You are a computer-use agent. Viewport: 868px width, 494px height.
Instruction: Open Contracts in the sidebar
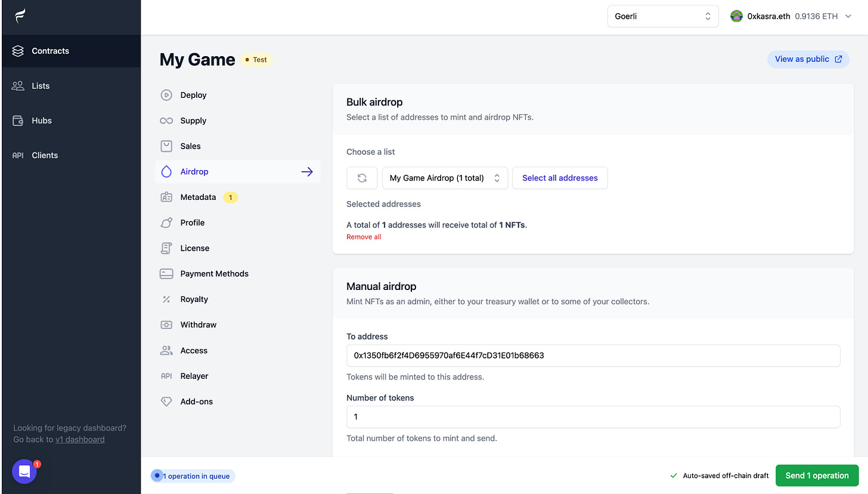point(70,51)
